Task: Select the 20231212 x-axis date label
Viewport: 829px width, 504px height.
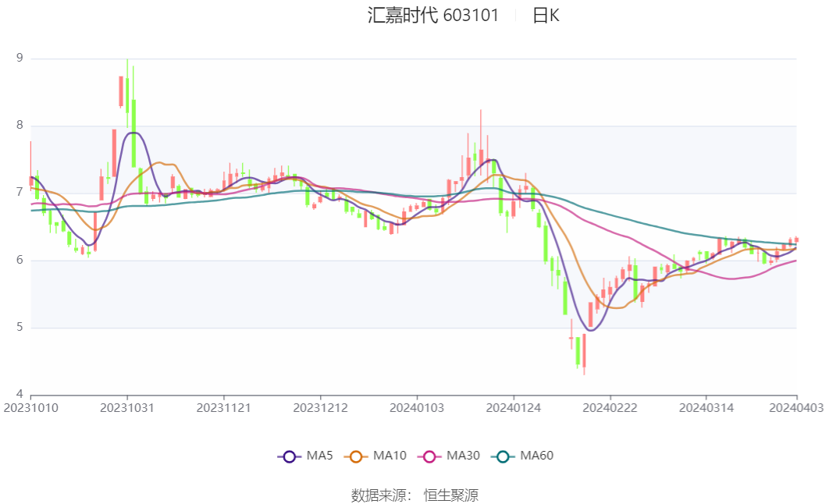Action: coord(320,408)
